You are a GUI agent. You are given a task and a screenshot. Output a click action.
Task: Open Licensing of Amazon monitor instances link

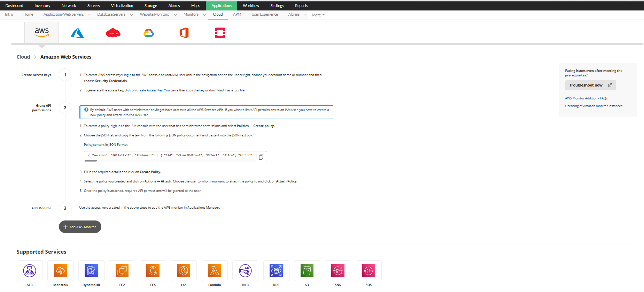click(x=593, y=106)
